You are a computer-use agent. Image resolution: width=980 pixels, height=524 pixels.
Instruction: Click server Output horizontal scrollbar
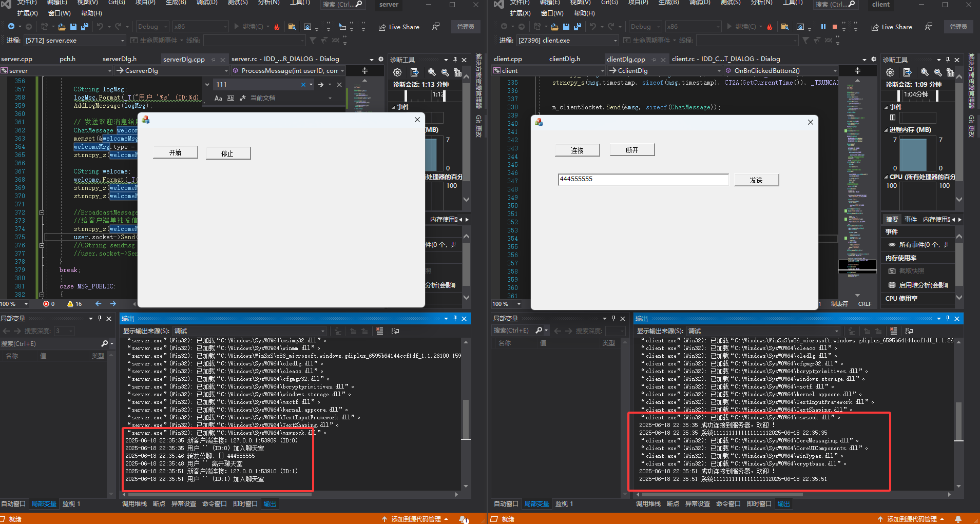pyautogui.click(x=220, y=494)
